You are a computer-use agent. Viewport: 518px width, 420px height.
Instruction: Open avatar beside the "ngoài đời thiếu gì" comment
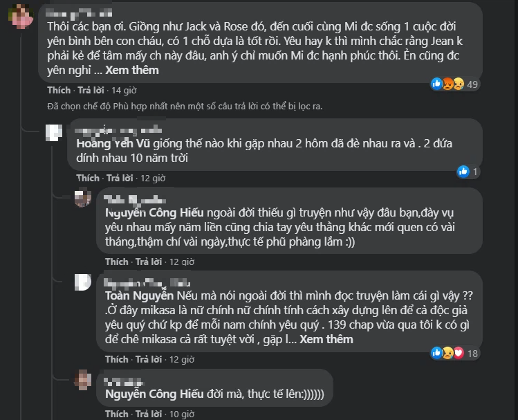(82, 200)
